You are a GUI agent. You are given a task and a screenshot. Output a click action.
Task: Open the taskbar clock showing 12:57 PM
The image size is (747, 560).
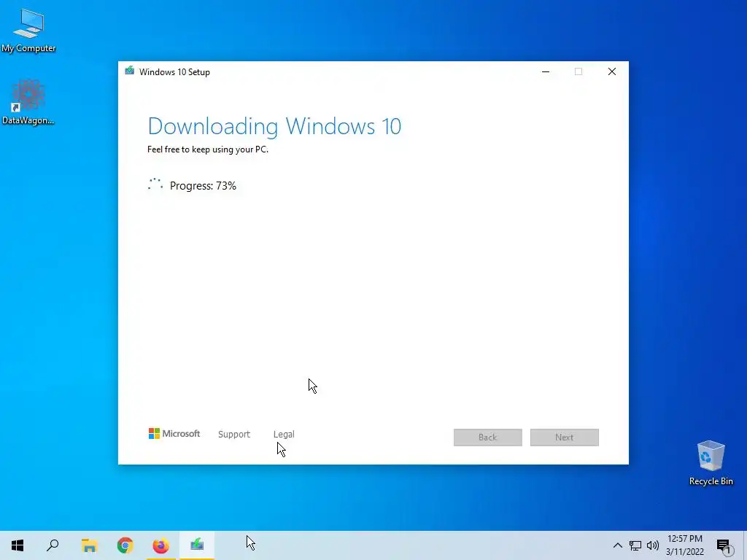[684, 545]
